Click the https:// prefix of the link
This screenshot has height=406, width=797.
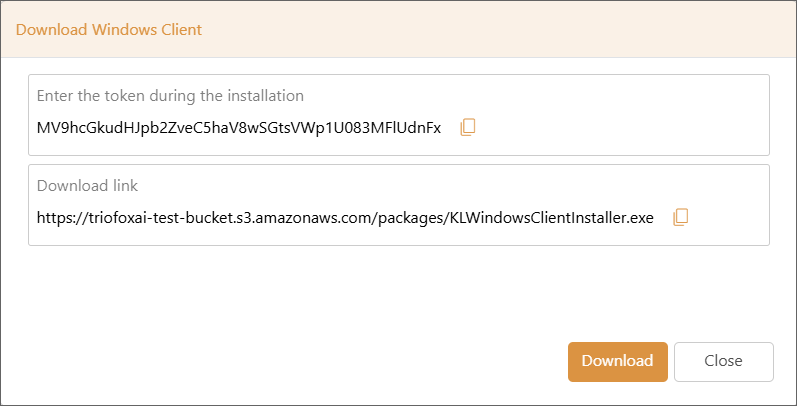(58, 218)
